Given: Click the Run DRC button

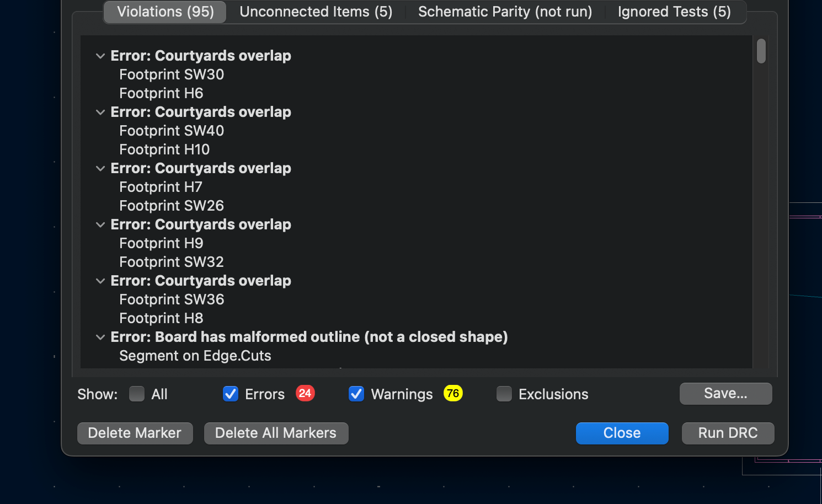Looking at the screenshot, I should point(728,433).
